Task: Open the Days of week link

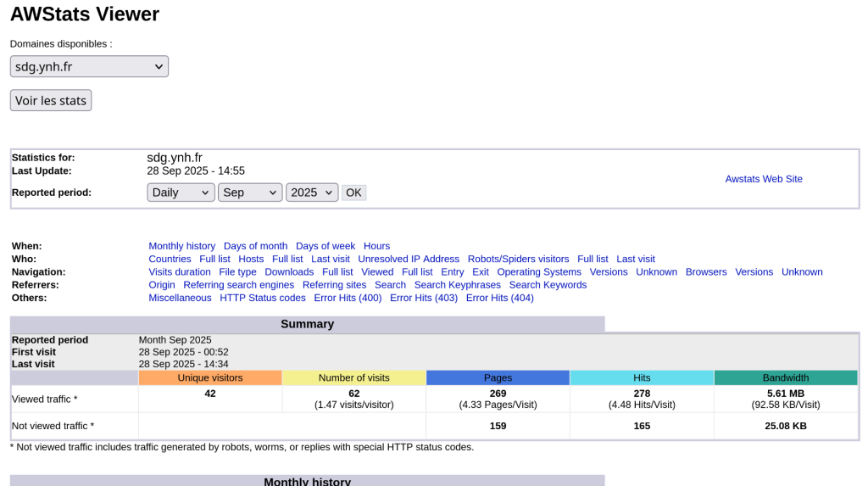Action: (325, 246)
